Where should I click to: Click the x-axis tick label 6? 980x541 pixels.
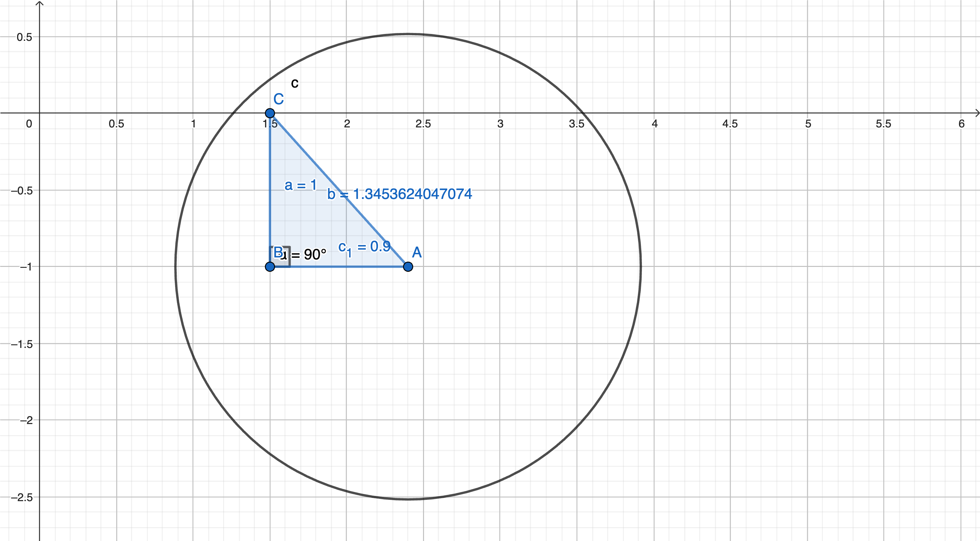tap(961, 123)
